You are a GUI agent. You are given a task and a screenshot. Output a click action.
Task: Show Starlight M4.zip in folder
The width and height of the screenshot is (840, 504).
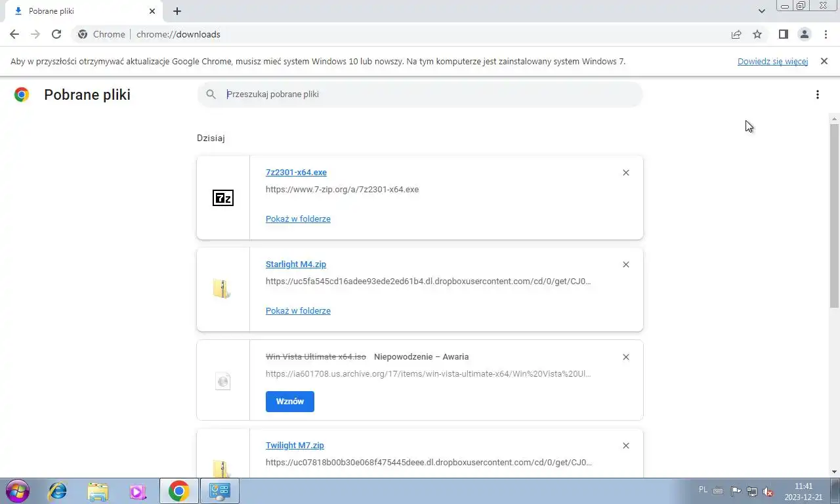tap(298, 310)
